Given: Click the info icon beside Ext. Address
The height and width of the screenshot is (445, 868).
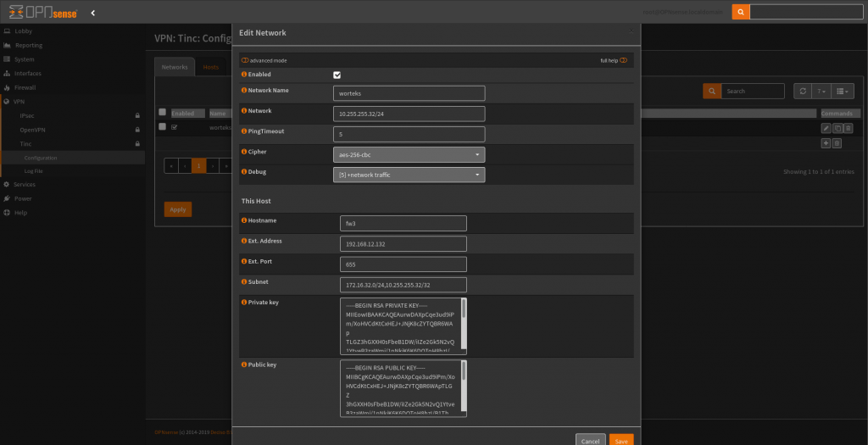Looking at the screenshot, I should (244, 242).
